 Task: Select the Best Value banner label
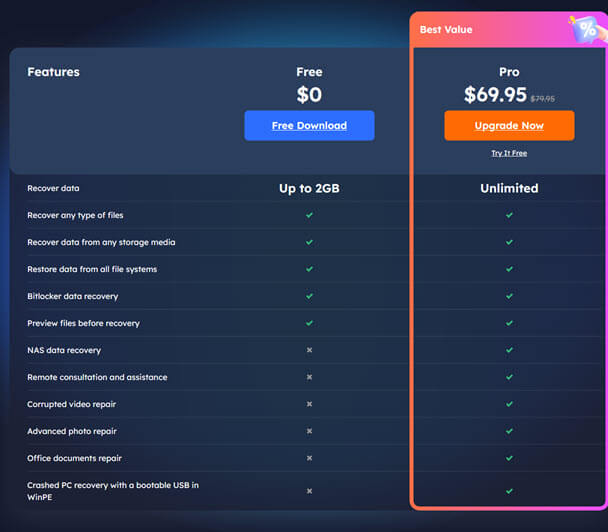tap(446, 30)
